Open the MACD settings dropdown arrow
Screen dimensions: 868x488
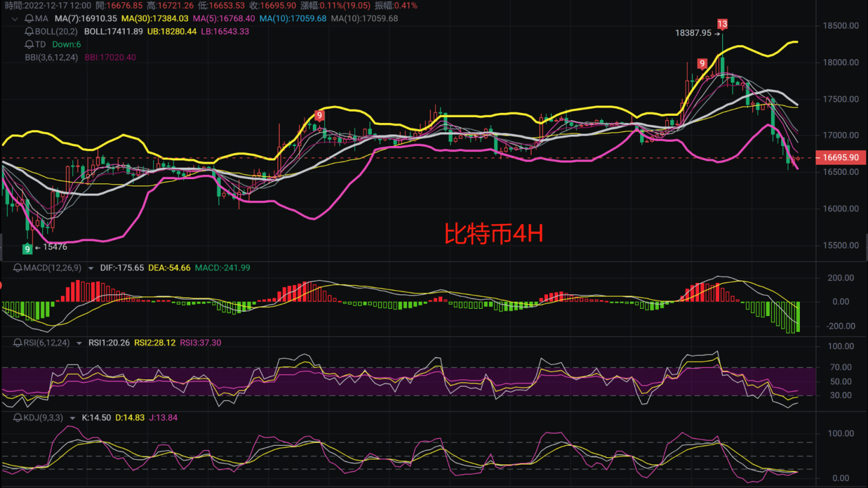pyautogui.click(x=90, y=268)
